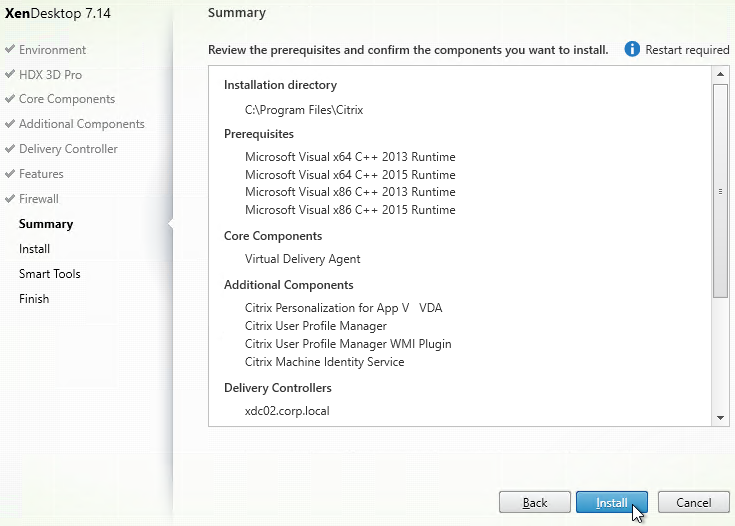Click the Installation directory heading
Screen dimensions: 735x526
pos(280,85)
